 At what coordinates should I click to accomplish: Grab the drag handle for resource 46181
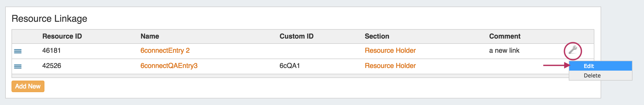click(x=18, y=51)
